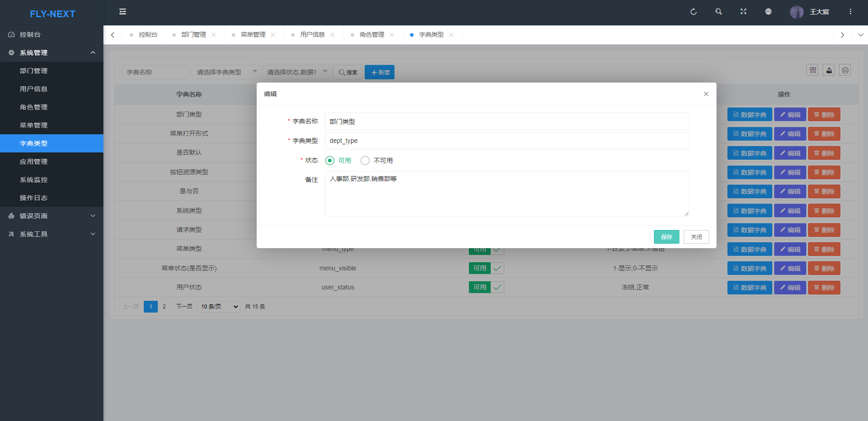Toggle fullscreen mode icon

[x=743, y=12]
